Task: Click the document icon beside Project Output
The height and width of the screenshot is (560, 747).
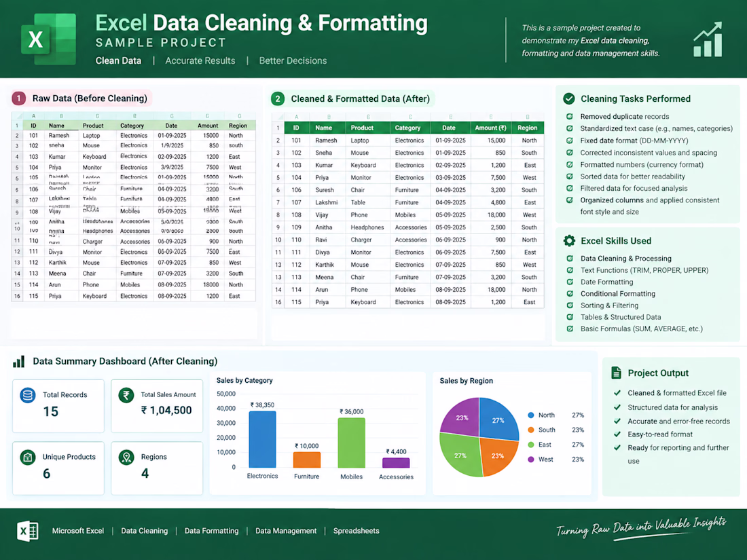Action: (x=616, y=373)
